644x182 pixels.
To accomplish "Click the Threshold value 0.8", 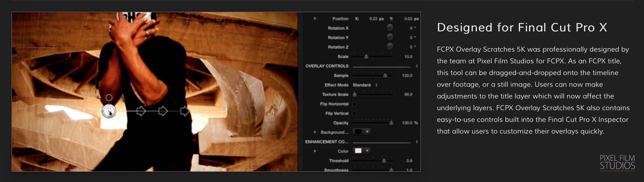I will coord(409,161).
